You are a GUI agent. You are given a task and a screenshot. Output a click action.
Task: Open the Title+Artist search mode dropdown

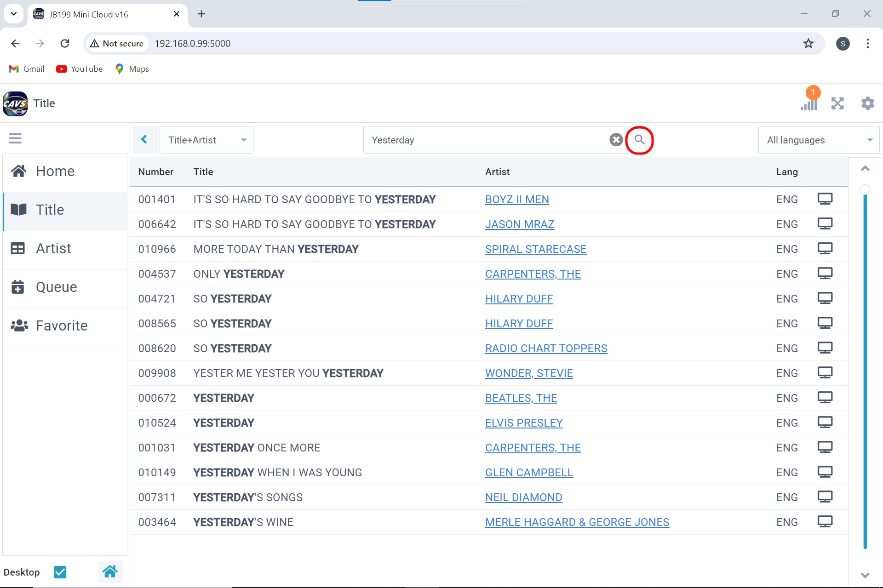tap(206, 140)
